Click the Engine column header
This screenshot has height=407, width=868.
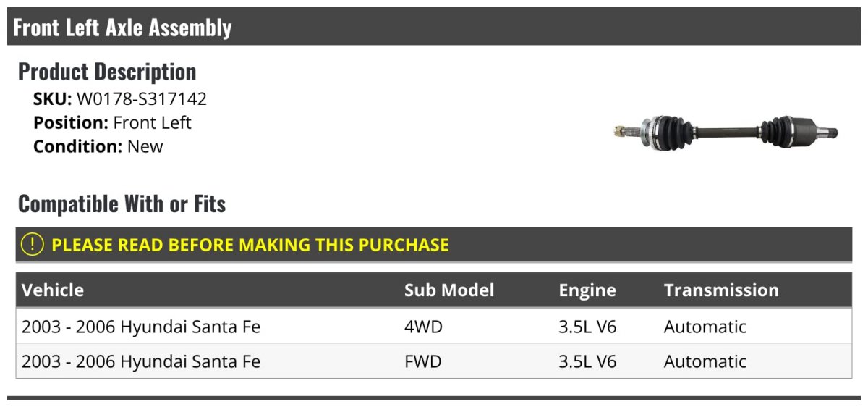click(x=587, y=290)
